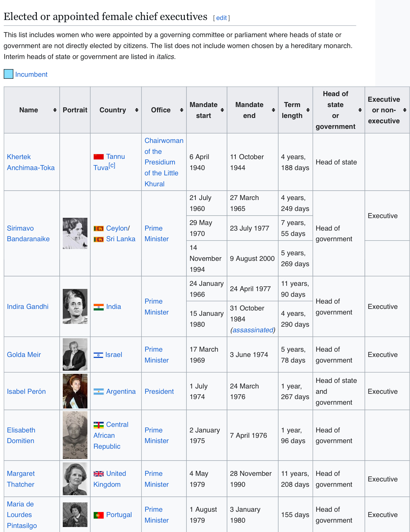Click sort arrows in Office header

click(x=181, y=110)
